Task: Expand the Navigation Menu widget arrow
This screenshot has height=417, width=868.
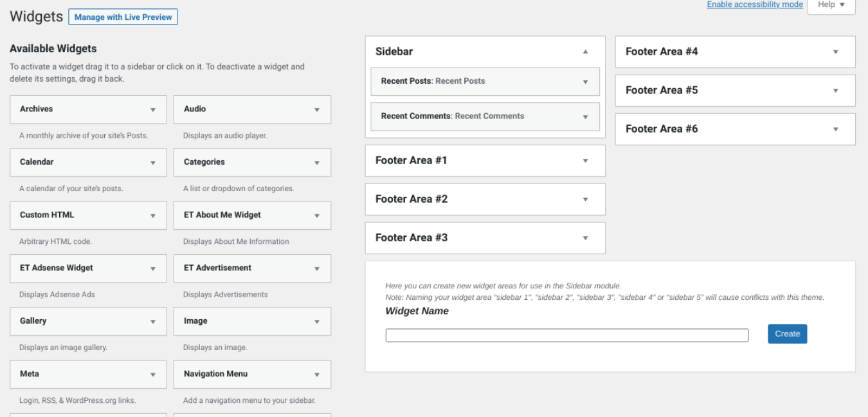Action: click(x=317, y=375)
